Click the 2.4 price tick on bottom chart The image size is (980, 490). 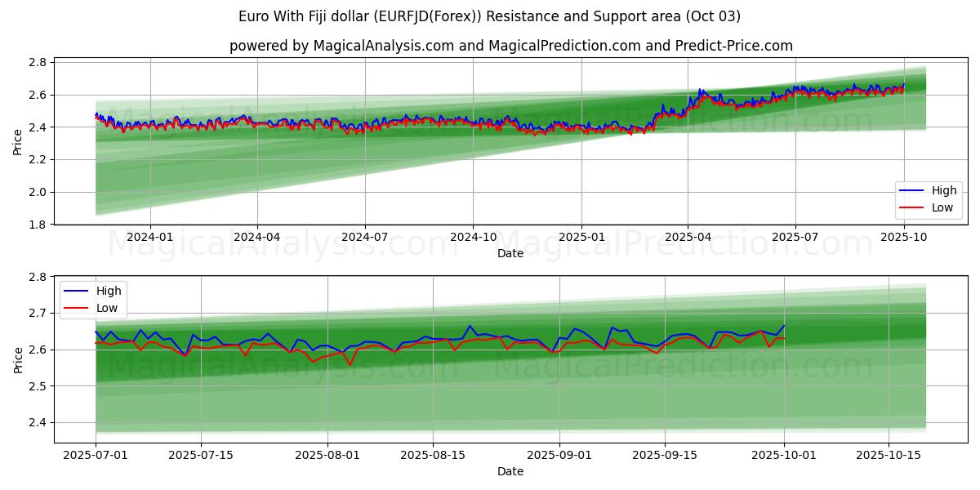coord(38,422)
